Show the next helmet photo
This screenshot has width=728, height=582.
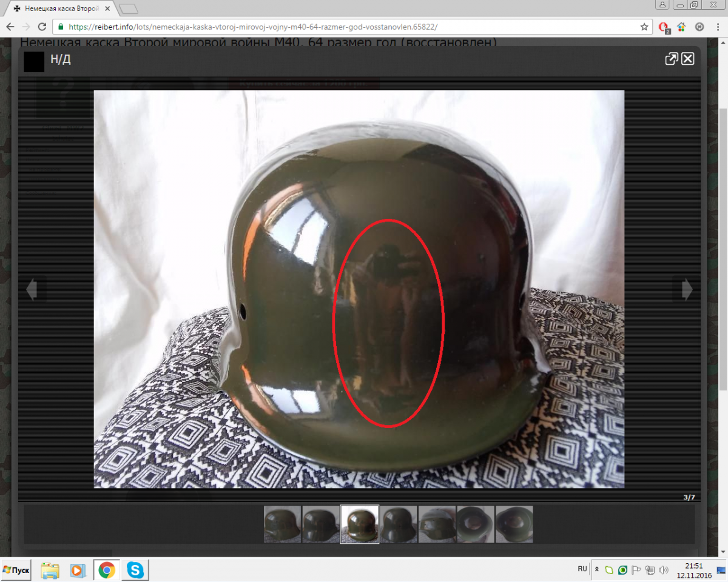[x=687, y=290]
